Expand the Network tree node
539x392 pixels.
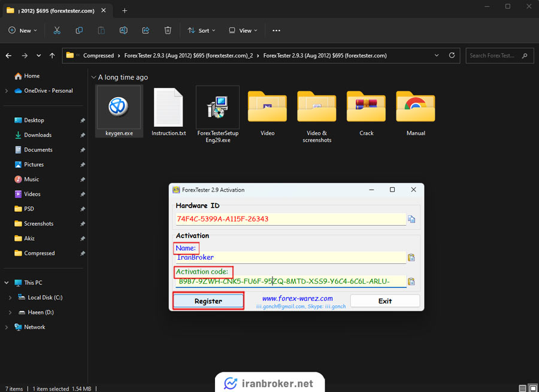click(x=7, y=327)
